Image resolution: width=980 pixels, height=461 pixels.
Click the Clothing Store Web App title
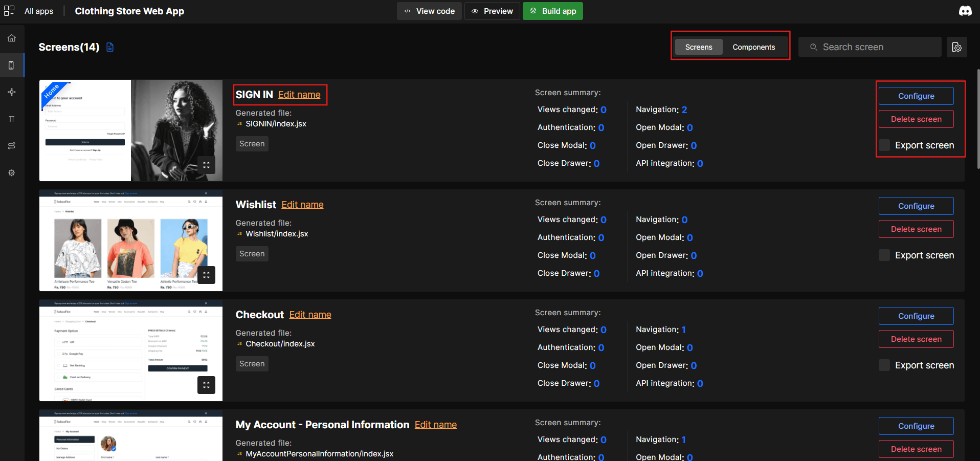129,11
